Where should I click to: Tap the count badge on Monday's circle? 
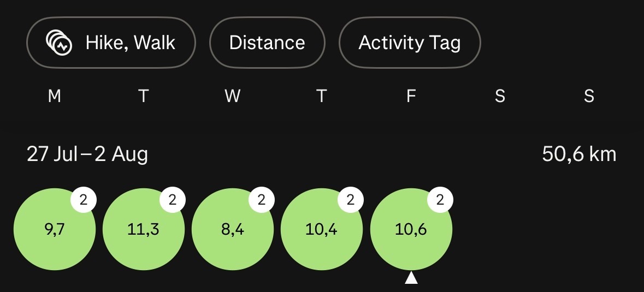tap(84, 200)
